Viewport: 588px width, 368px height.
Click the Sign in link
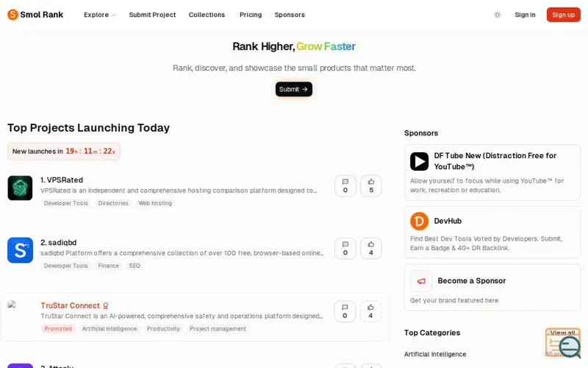pos(525,15)
